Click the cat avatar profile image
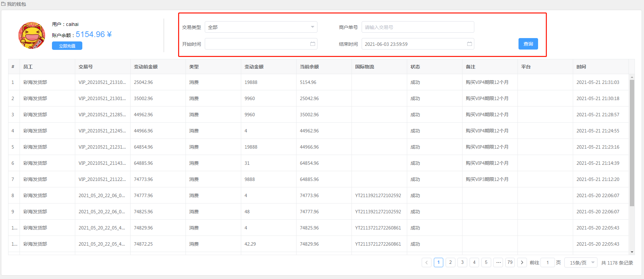 click(32, 35)
